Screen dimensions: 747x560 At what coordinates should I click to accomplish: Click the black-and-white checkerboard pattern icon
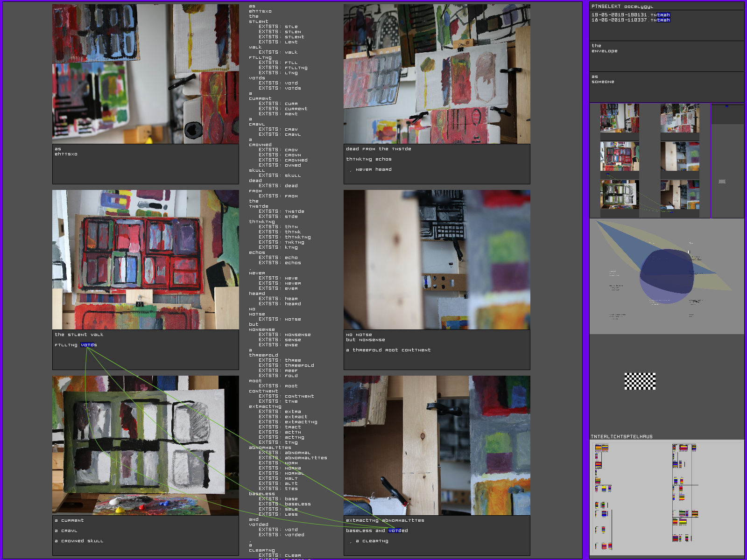640,381
